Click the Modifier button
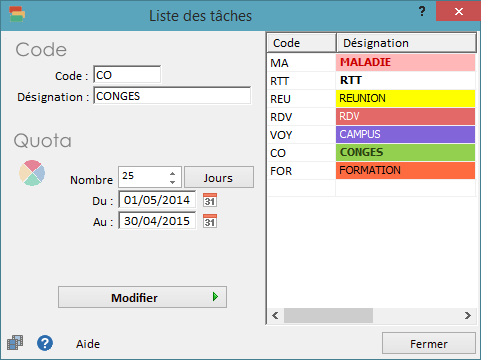Viewport: 481px width, 360px height. 142,297
